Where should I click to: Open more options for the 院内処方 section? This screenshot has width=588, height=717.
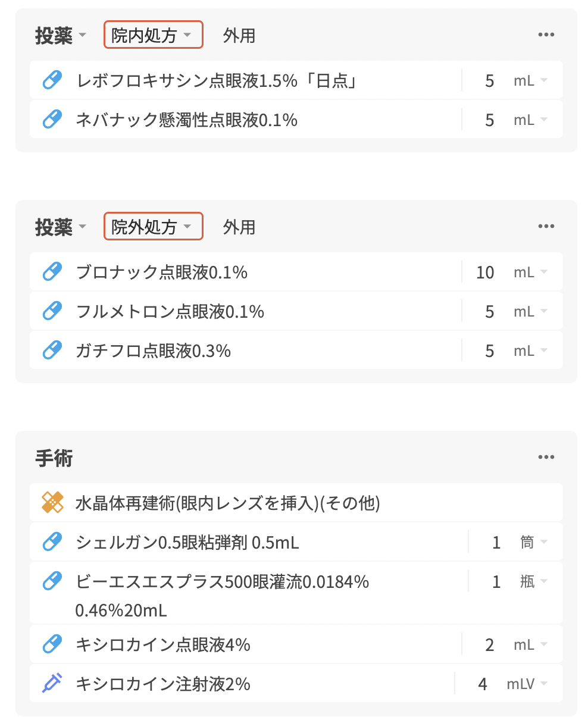click(x=546, y=35)
